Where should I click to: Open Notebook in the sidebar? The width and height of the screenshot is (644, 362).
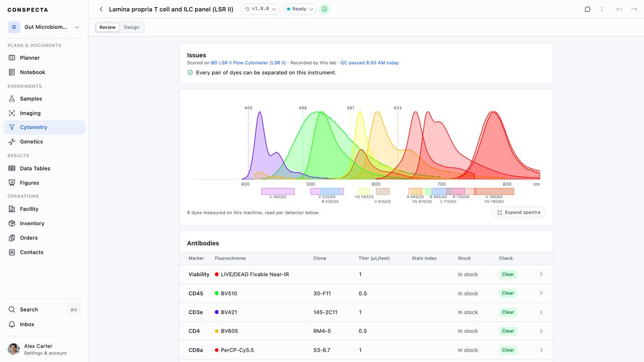coord(44,72)
